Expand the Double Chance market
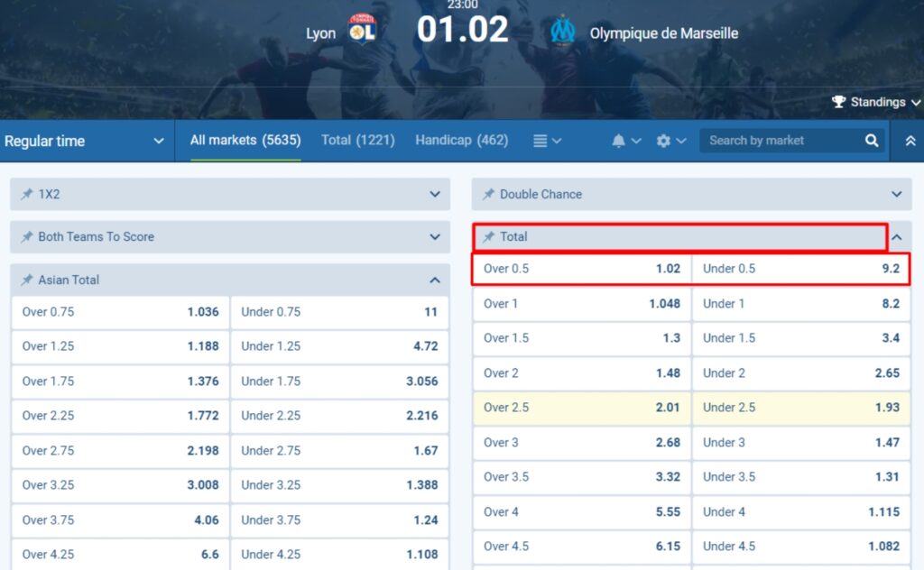This screenshot has height=570, width=924. click(x=896, y=194)
